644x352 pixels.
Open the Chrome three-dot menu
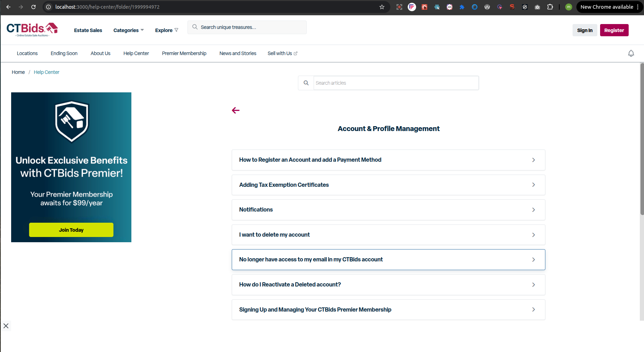[638, 7]
